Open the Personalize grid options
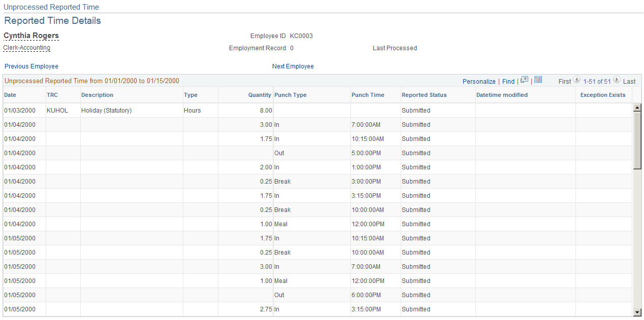This screenshot has height=320, width=644. click(x=479, y=81)
